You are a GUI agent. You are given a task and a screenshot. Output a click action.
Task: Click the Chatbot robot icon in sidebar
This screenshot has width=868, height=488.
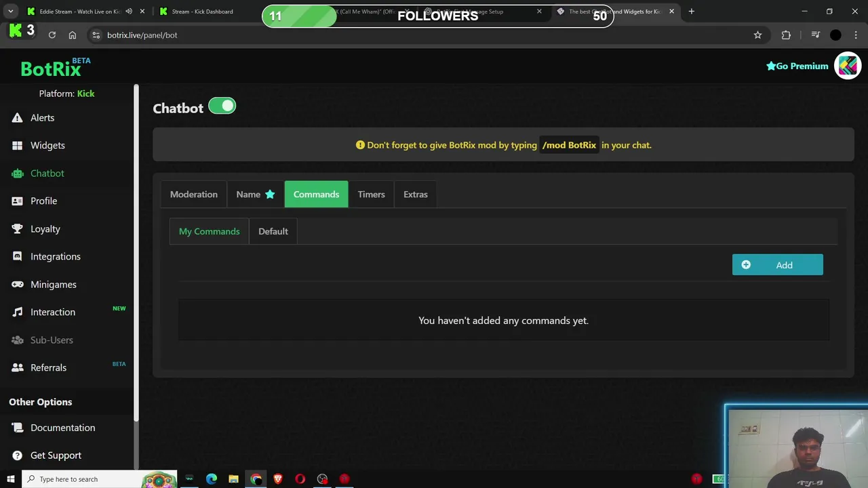point(17,174)
